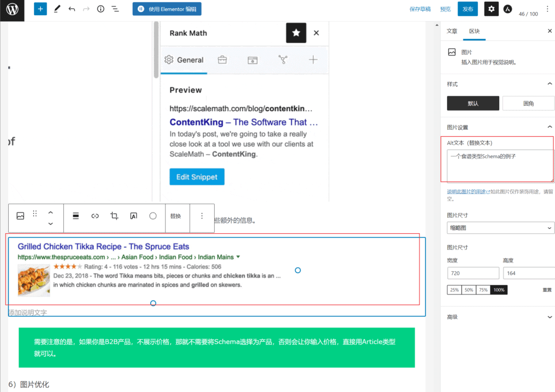Choose the 圆角 image style
The height and width of the screenshot is (392, 555).
pos(528,104)
